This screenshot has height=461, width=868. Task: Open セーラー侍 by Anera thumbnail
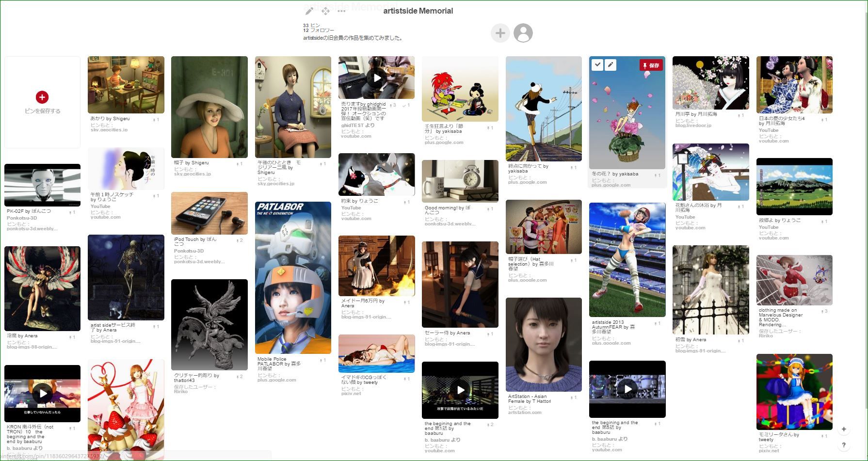click(x=460, y=285)
